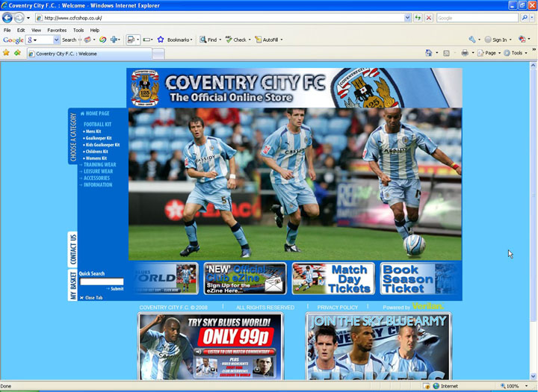Click the search magnifier icon in IE
The width and height of the screenshot is (538, 392).
pyautogui.click(x=524, y=17)
